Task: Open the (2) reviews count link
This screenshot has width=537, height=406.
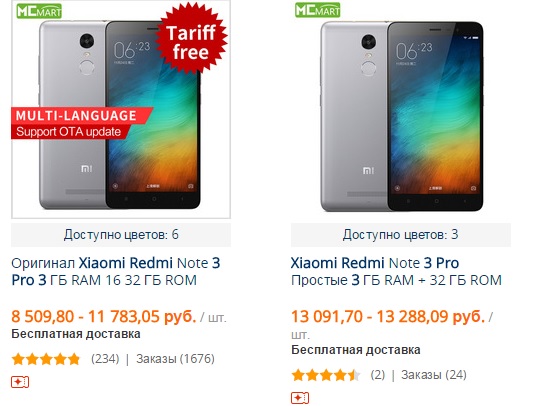Action: coord(378,375)
